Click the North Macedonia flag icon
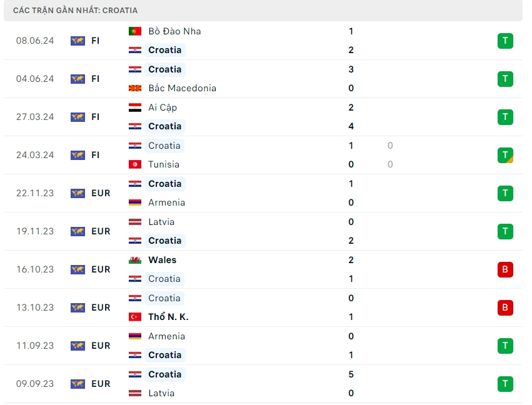The height and width of the screenshot is (405, 532). (x=134, y=88)
